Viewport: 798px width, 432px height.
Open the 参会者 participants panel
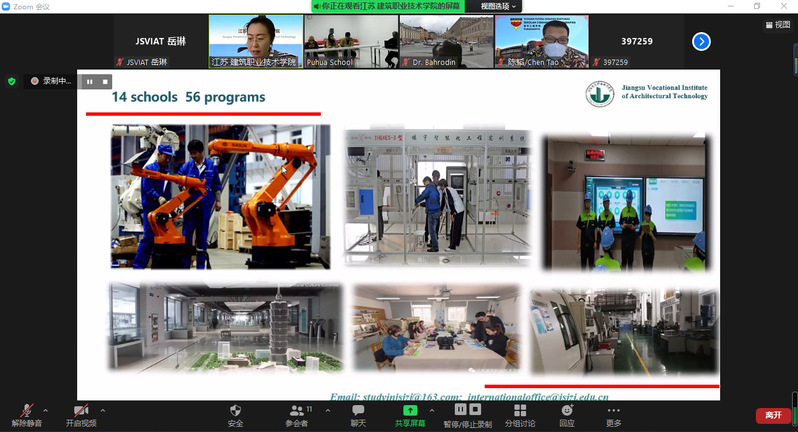pos(297,412)
